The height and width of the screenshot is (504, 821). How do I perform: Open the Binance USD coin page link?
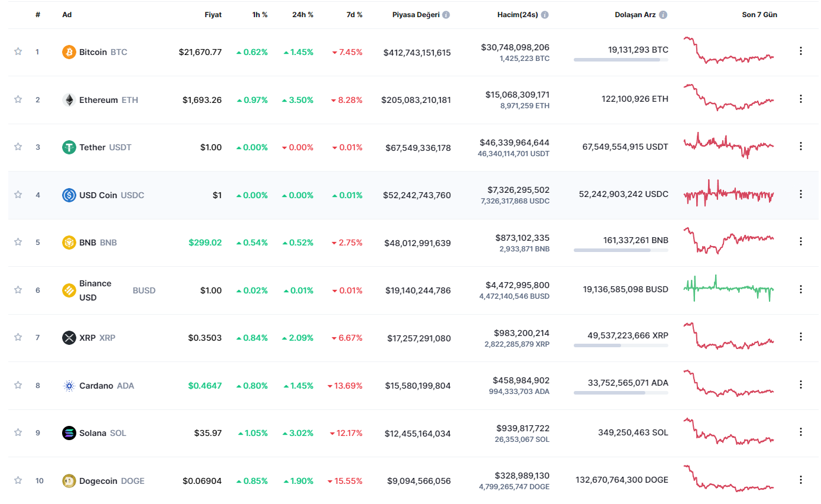pos(95,290)
